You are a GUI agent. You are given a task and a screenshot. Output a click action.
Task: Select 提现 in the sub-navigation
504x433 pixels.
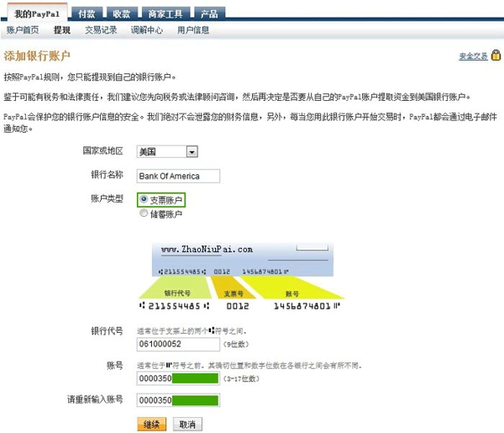point(61,30)
